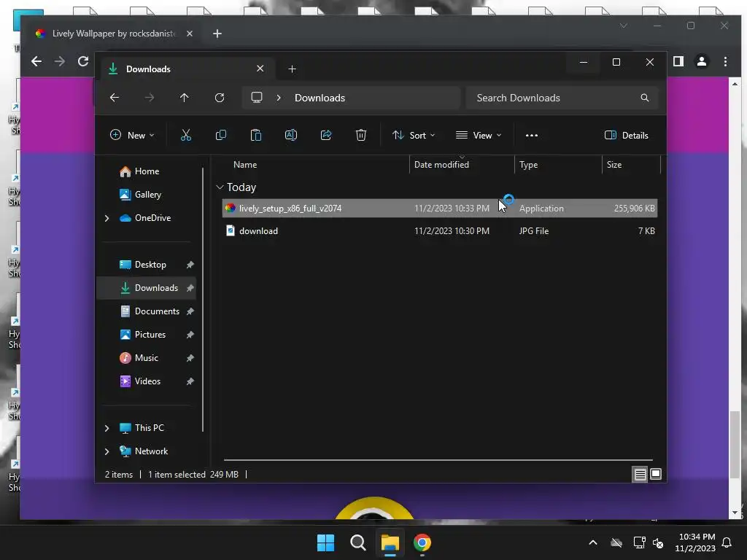Select the lively_setup_x86_full_v2074 file
The width and height of the screenshot is (747, 560).
click(440, 208)
